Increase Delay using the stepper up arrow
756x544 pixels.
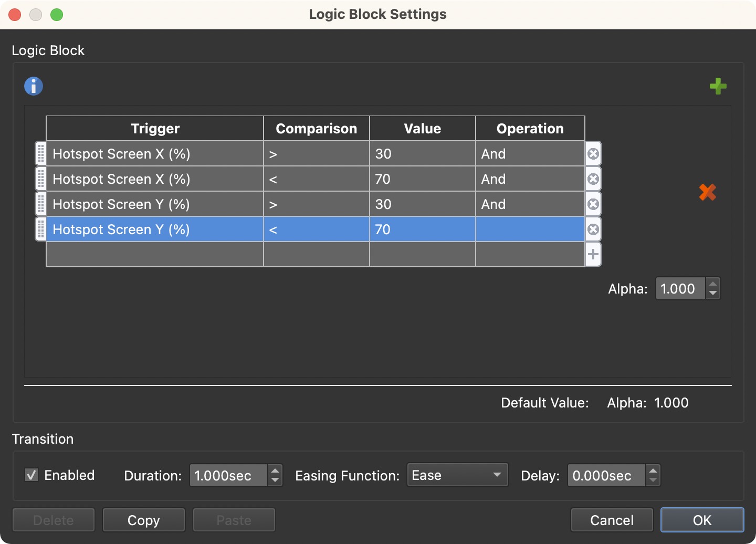click(x=653, y=471)
